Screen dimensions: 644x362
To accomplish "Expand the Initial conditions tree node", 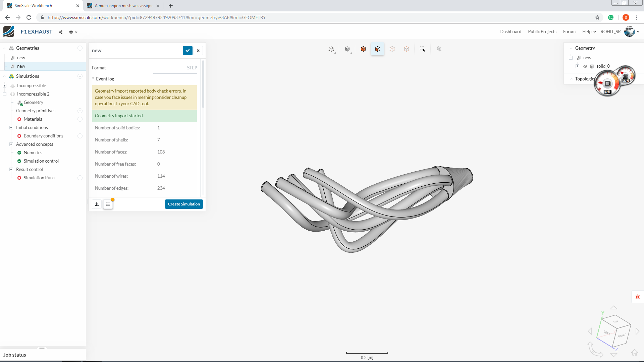I will (x=11, y=127).
